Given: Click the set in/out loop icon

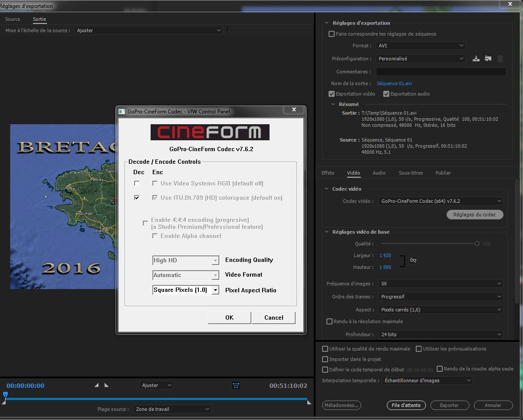Looking at the screenshot, I should [x=236, y=385].
